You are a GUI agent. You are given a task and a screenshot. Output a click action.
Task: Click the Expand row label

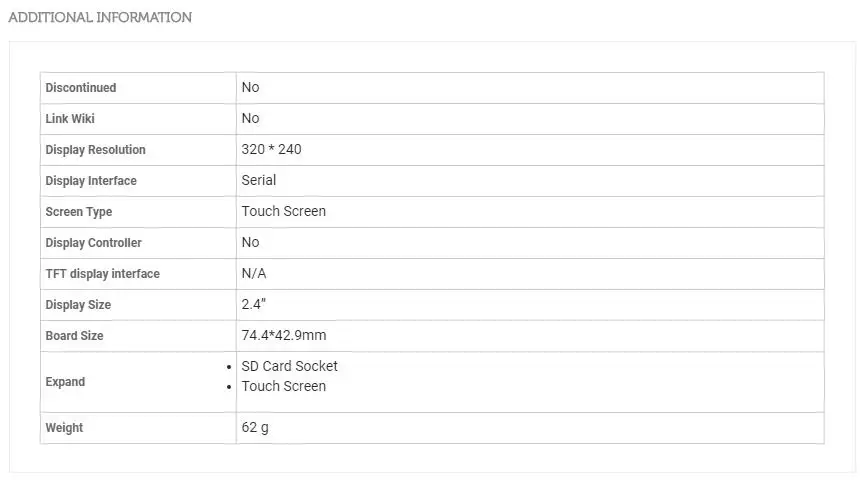[x=65, y=382]
